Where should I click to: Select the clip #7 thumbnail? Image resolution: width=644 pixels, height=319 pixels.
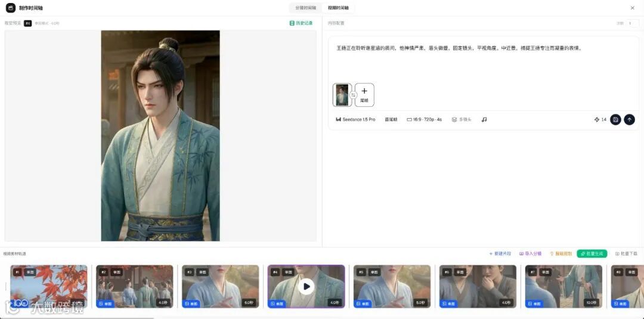point(564,286)
